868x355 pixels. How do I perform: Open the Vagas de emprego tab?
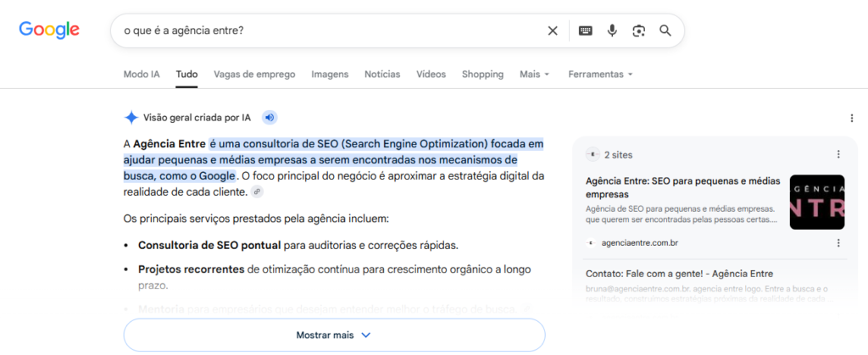pos(254,74)
